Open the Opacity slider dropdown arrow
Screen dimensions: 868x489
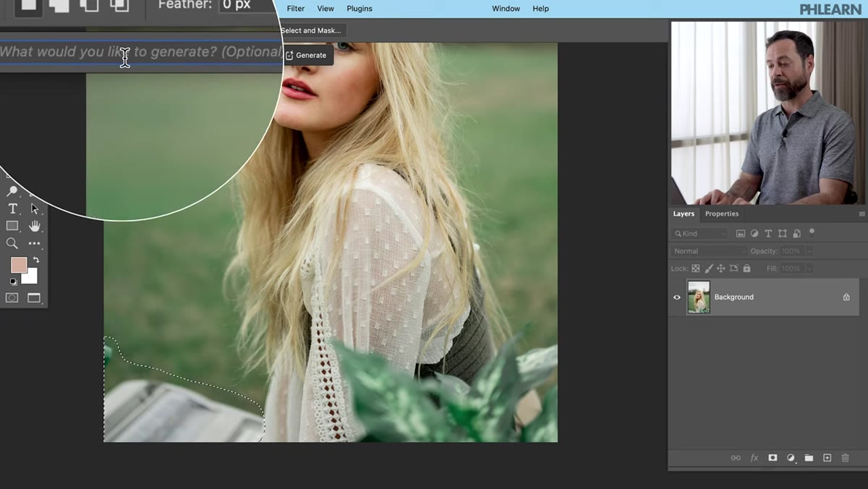tap(809, 251)
